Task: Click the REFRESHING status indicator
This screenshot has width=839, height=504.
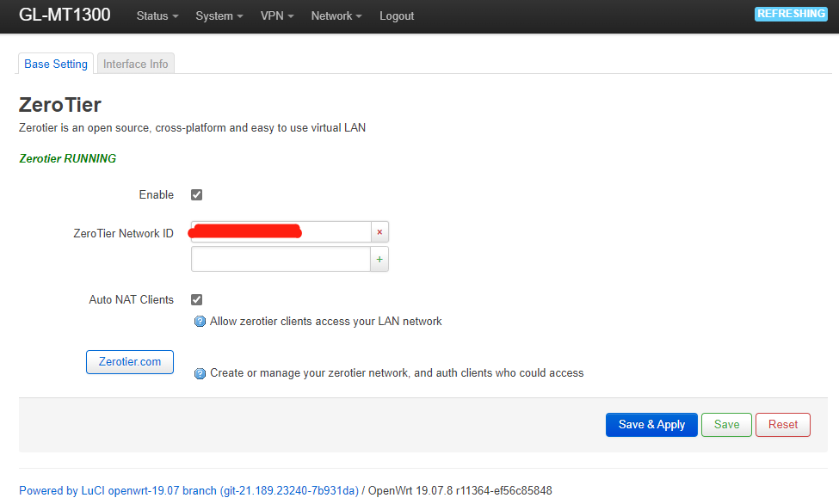Action: (790, 14)
